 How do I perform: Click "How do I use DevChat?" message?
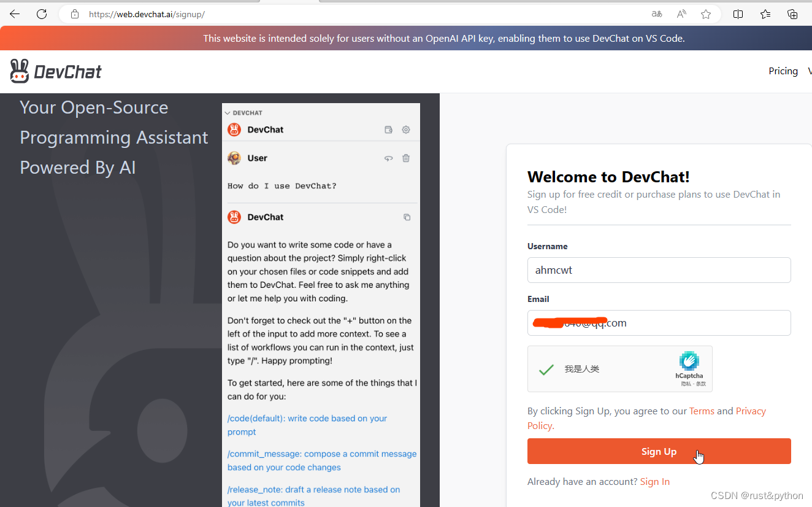[282, 186]
